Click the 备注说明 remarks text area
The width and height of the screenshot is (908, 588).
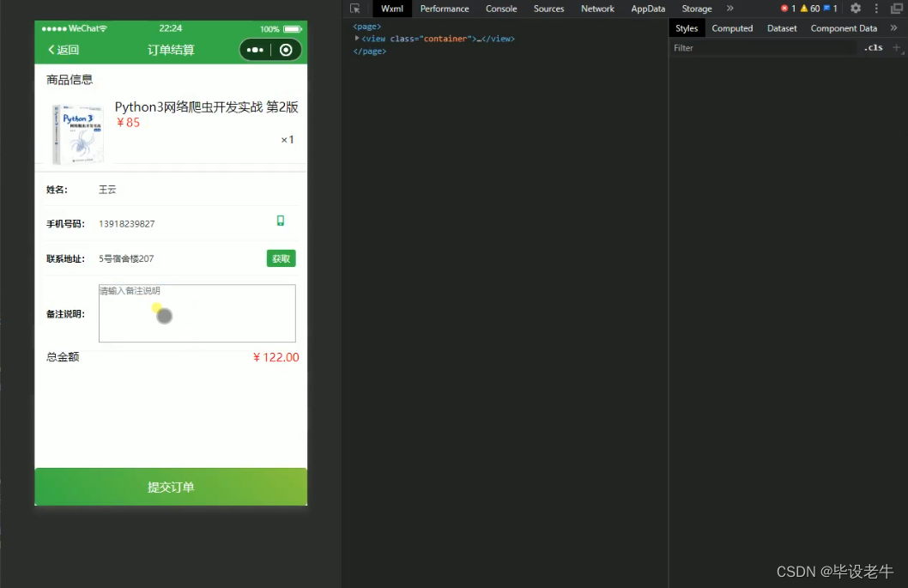(197, 313)
